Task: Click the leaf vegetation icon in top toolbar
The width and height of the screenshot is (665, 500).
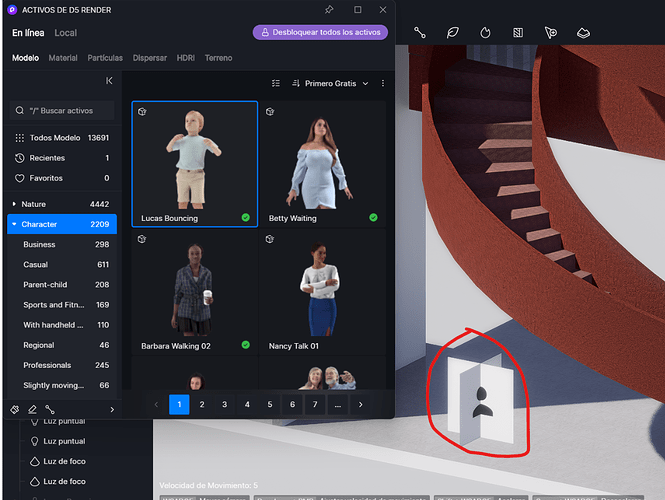Action: click(453, 33)
